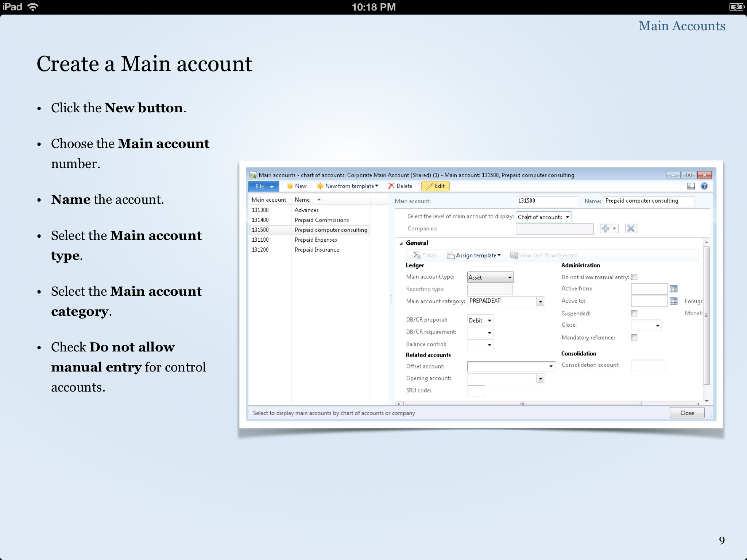Click the Delete red X icon

click(391, 186)
